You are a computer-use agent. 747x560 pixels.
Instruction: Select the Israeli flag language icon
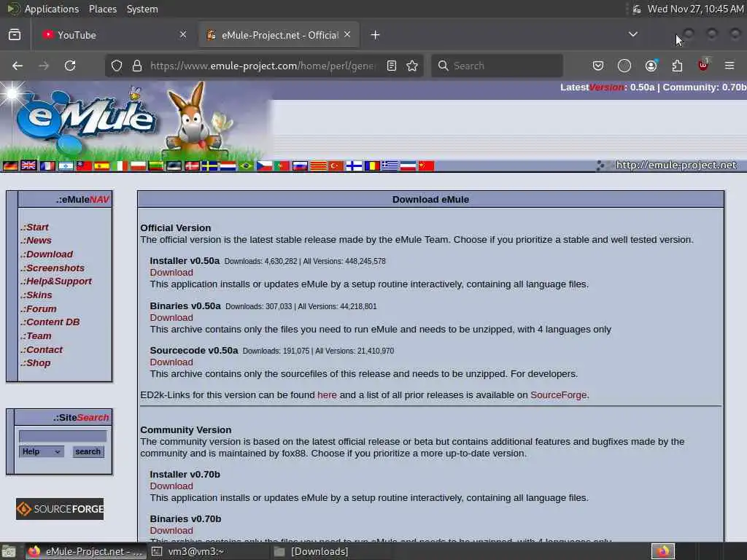[x=66, y=166]
